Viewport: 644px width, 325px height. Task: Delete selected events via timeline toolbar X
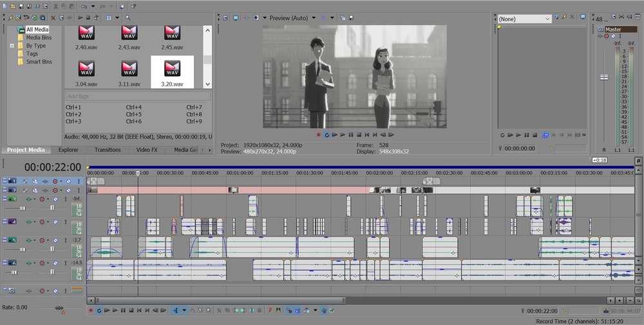coord(220,311)
